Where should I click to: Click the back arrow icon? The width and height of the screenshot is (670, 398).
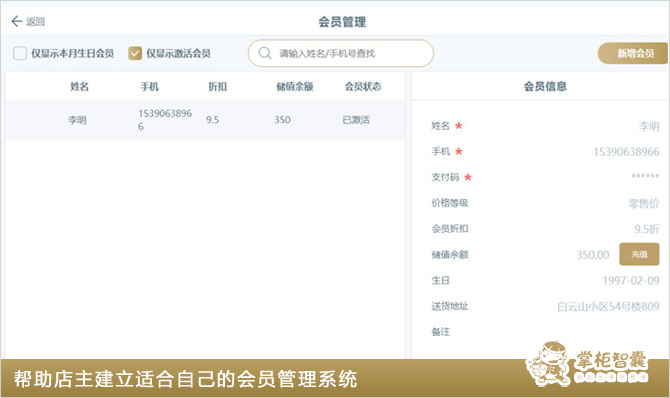[16, 21]
